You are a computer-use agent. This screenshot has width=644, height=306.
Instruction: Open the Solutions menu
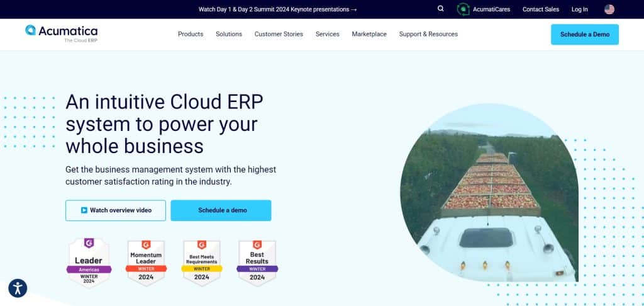click(x=229, y=34)
